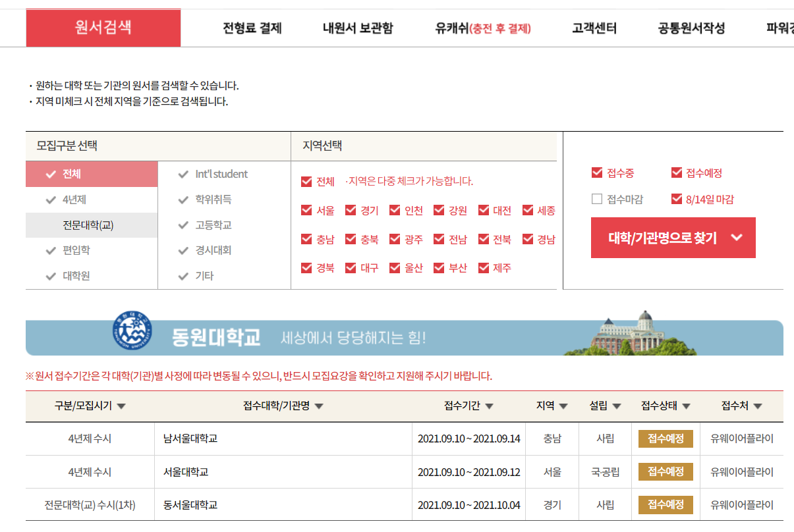Uncheck the 부산 region checkbox
794x532 pixels.
coord(439,268)
